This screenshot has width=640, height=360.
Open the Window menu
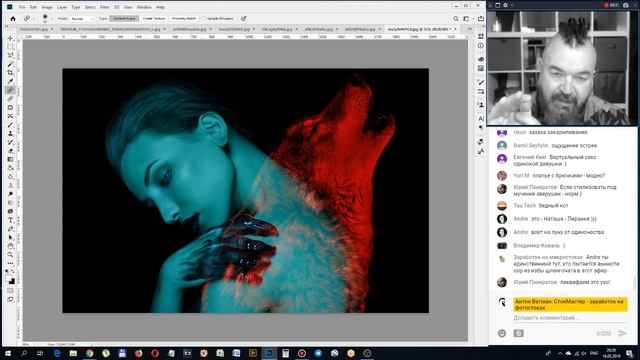(144, 7)
